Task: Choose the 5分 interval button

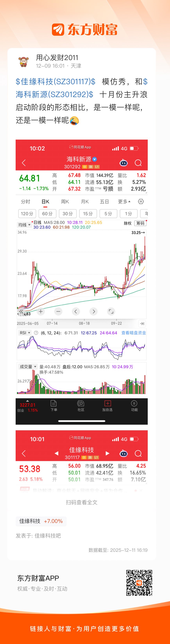Action: (x=108, y=213)
